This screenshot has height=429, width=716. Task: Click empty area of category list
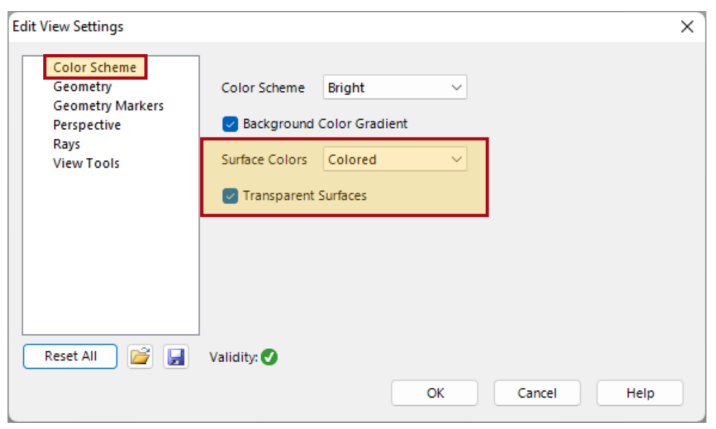tap(111, 256)
